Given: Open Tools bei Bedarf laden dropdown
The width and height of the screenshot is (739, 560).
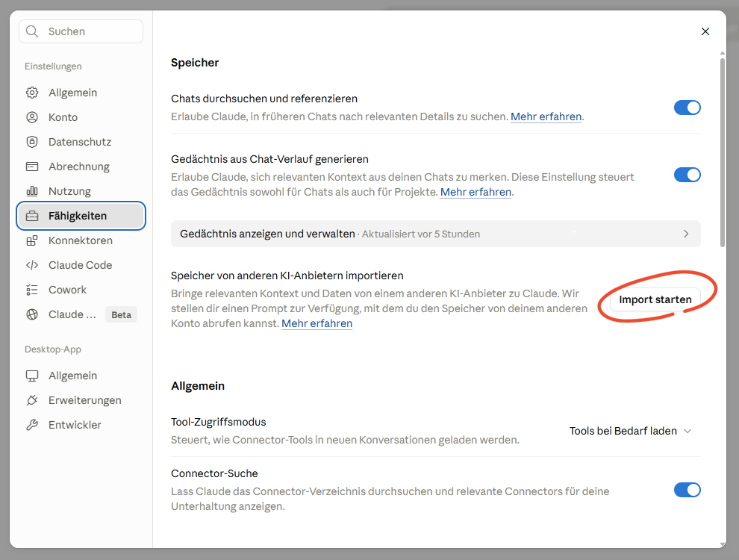Looking at the screenshot, I should pyautogui.click(x=630, y=431).
